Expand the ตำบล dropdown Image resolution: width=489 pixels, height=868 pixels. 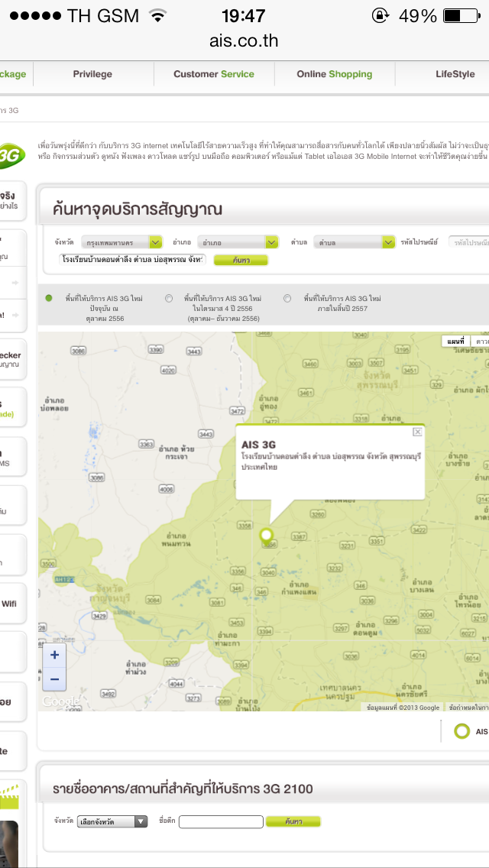355,242
